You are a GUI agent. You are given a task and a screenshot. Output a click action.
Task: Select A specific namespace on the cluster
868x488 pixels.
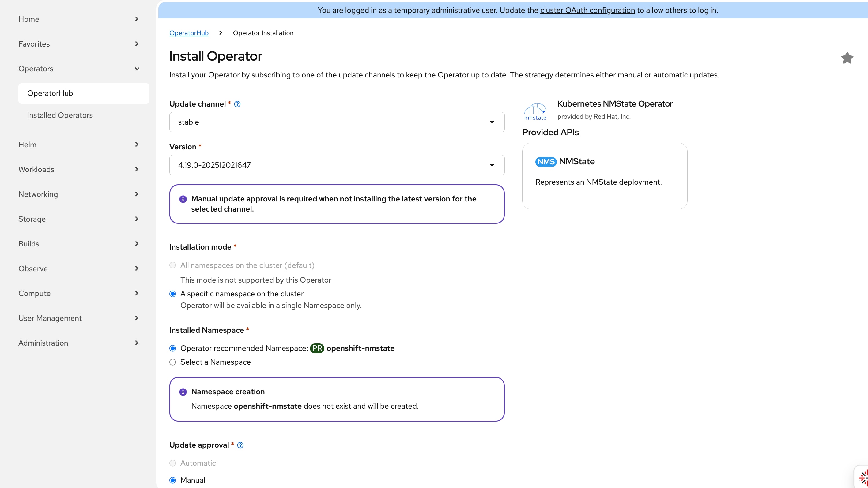coord(172,294)
